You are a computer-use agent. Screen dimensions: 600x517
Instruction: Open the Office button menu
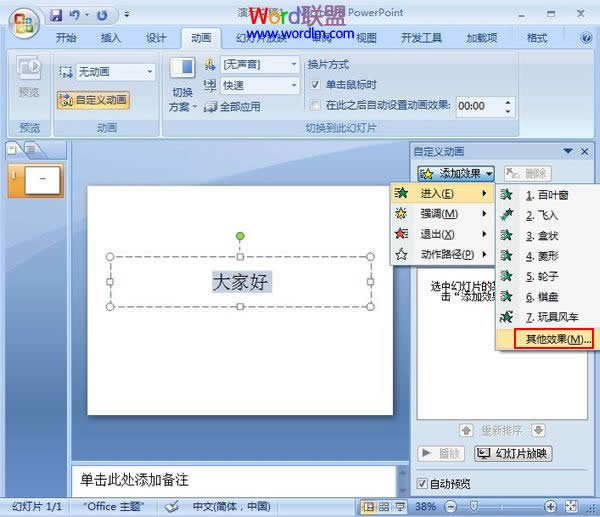pos(24,22)
